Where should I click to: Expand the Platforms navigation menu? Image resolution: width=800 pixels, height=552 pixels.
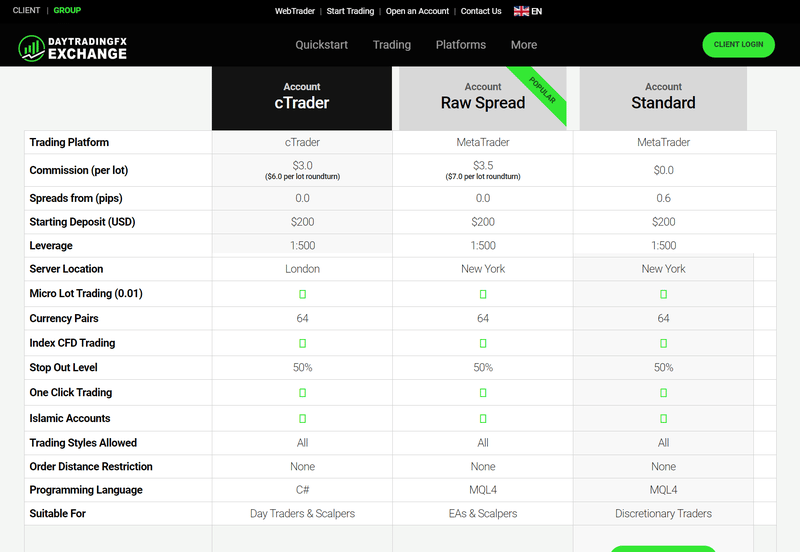[461, 45]
